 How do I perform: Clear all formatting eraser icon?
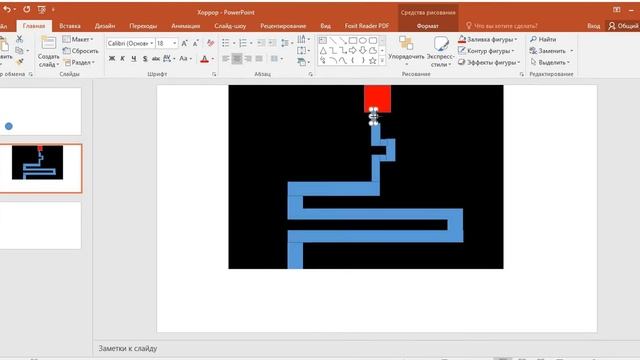click(210, 43)
